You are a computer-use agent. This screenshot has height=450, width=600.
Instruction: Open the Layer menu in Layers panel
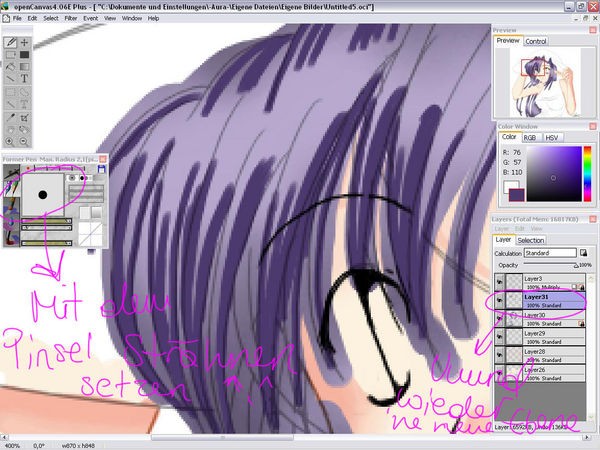point(503,228)
